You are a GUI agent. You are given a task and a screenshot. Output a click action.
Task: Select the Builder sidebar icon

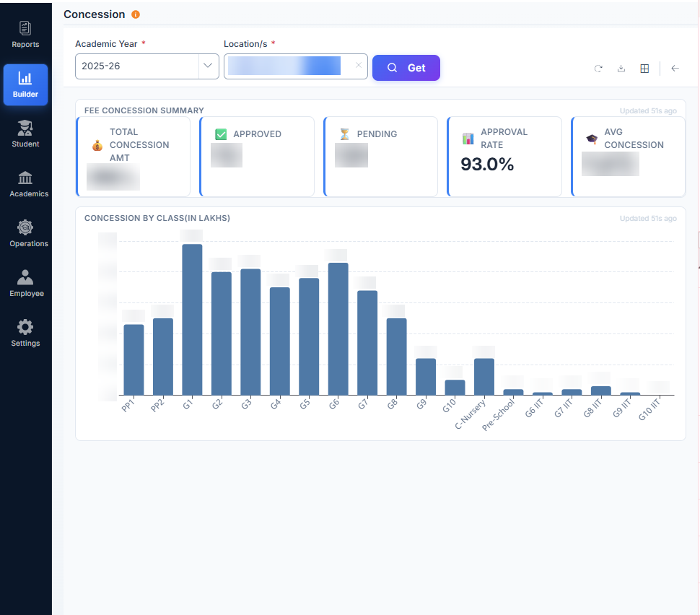click(25, 85)
